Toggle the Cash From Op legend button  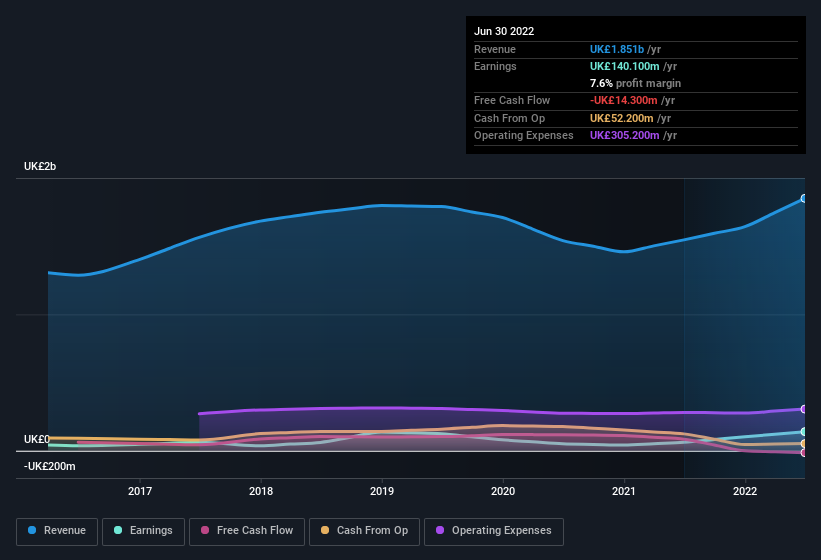coord(364,532)
